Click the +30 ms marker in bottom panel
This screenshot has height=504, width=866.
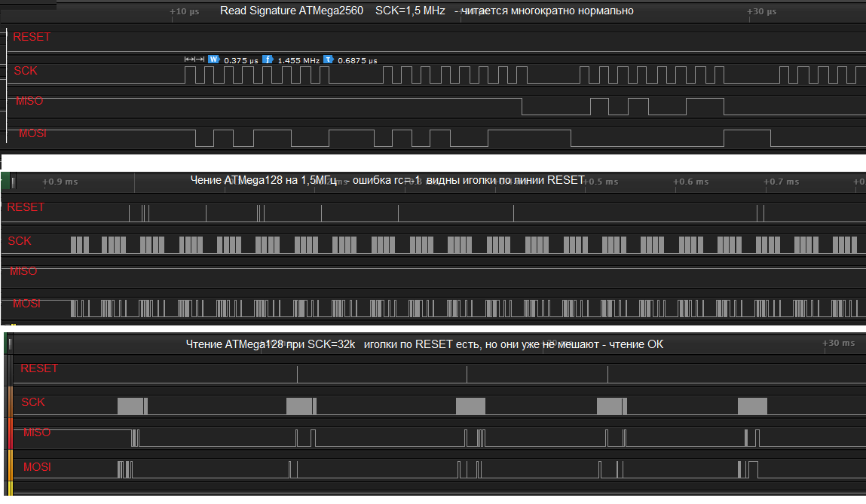pos(838,344)
